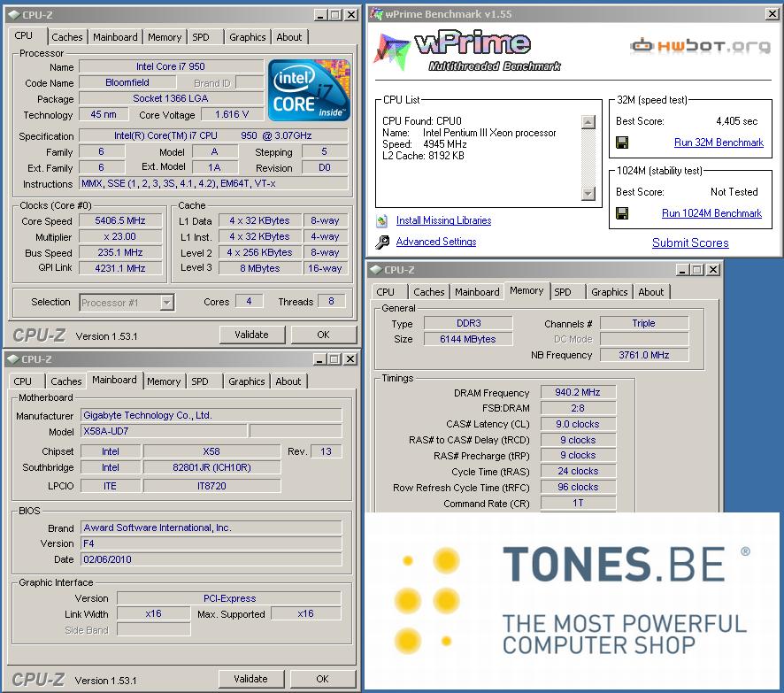Click the X58A-UD7 model field
The width and height of the screenshot is (784, 693).
tap(164, 432)
